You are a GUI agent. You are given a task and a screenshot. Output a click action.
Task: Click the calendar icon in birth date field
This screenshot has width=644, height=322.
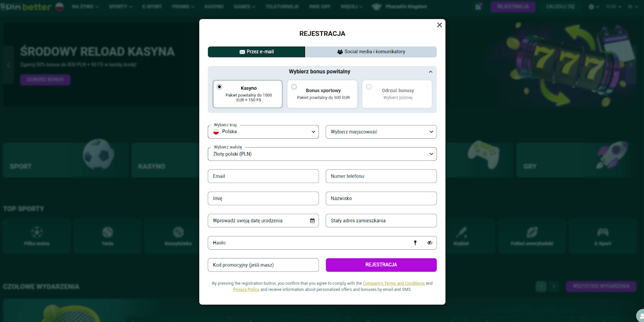tap(312, 221)
